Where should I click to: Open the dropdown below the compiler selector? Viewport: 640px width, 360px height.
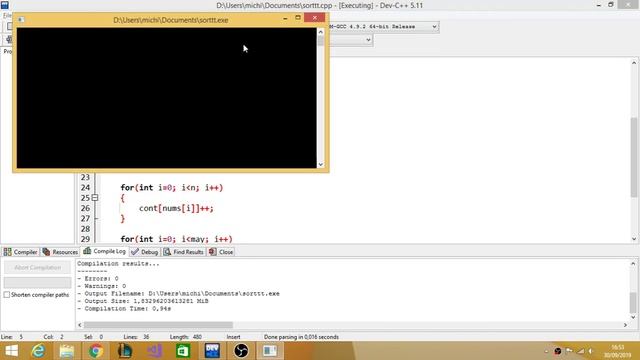[368, 40]
